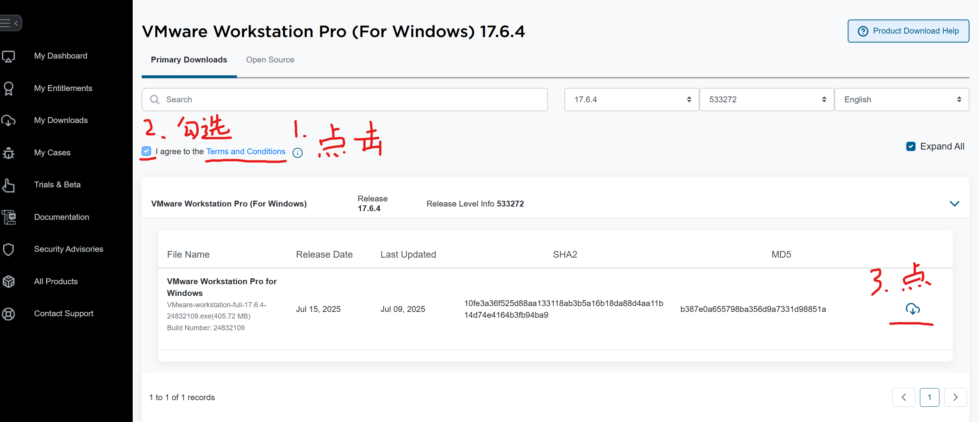
Task: Collapse the VMware Workstation Pro release section chevron
Action: click(954, 204)
